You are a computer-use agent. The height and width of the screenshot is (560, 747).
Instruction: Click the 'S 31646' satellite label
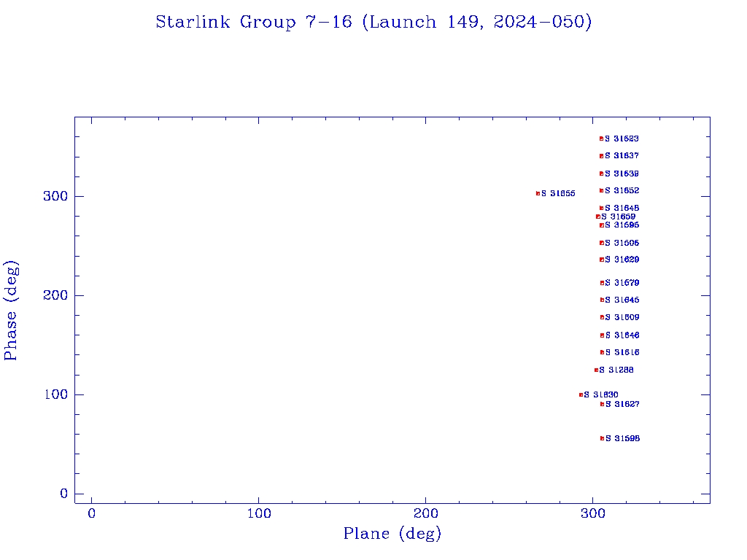point(623,335)
